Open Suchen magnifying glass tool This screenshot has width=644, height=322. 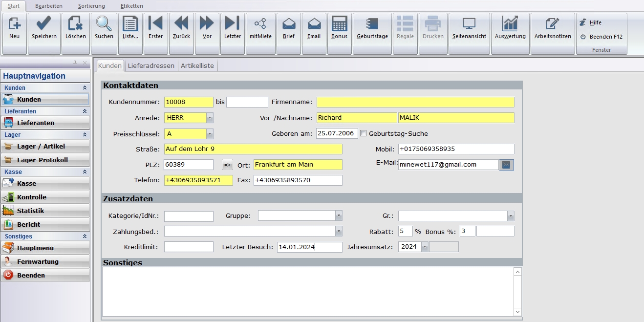tap(104, 24)
